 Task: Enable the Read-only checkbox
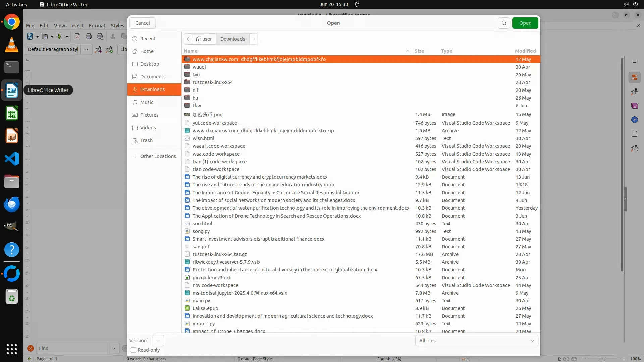tap(133, 350)
